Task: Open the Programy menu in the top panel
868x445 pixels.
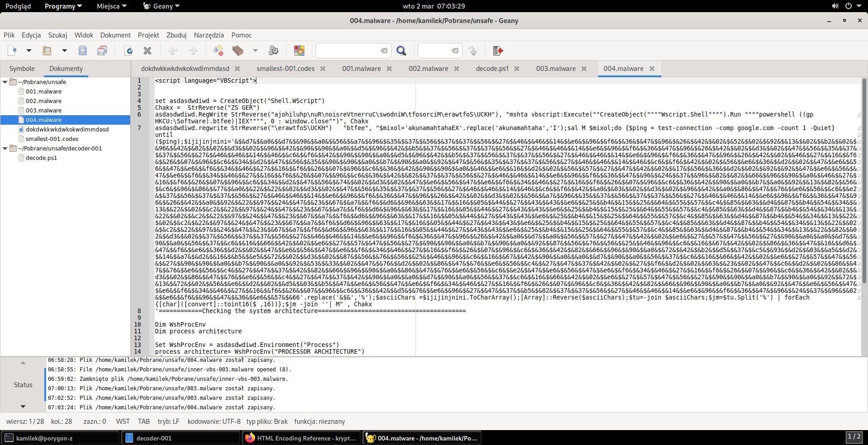Action: (63, 6)
